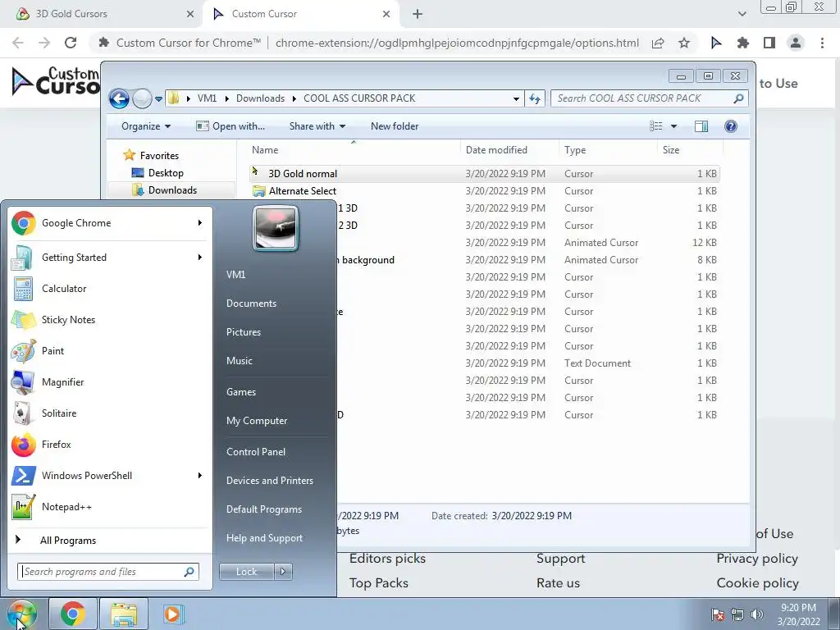Open the Chrome profile avatar
The image size is (840, 630).
click(796, 43)
